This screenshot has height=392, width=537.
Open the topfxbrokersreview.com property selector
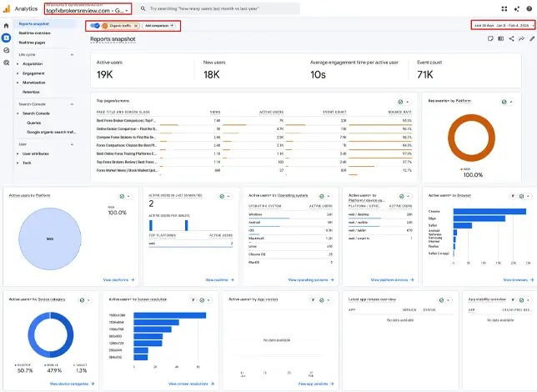tap(87, 12)
